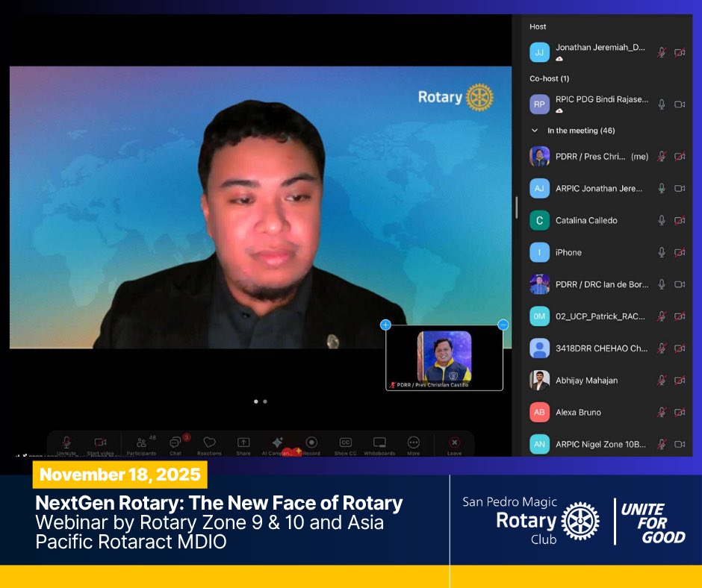This screenshot has height=588, width=702.
Task: Click microphone icon for iPhone participant
Action: point(661,252)
